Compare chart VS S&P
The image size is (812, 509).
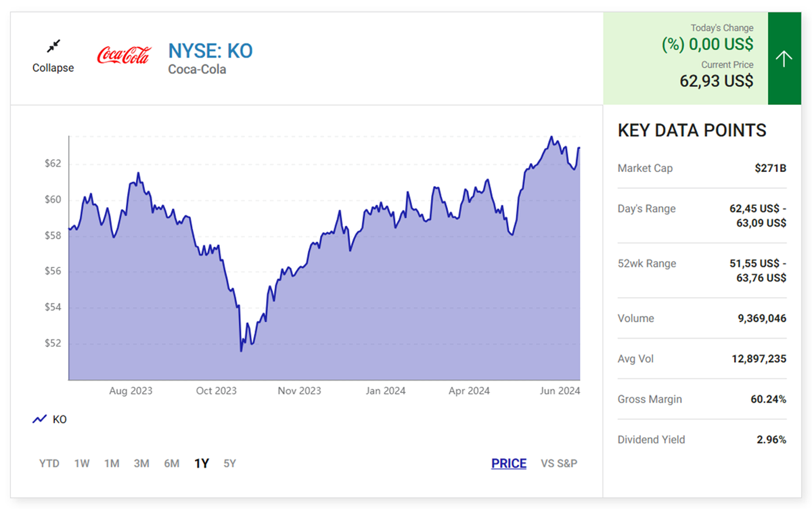(559, 464)
